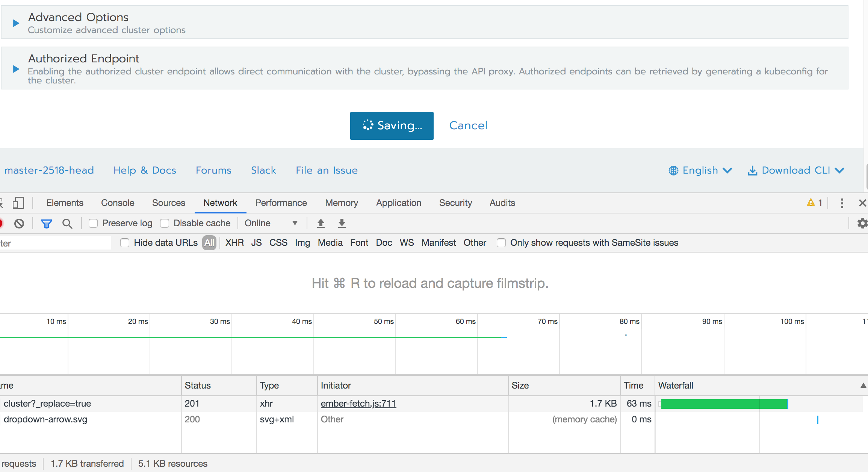Click the export HAR download arrow

342,223
